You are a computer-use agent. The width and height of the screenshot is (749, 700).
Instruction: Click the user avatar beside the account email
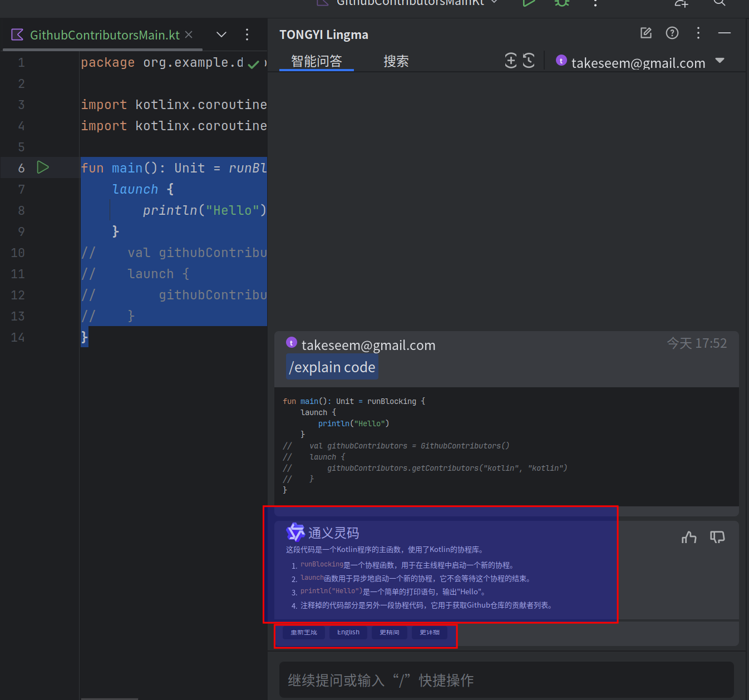point(561,61)
